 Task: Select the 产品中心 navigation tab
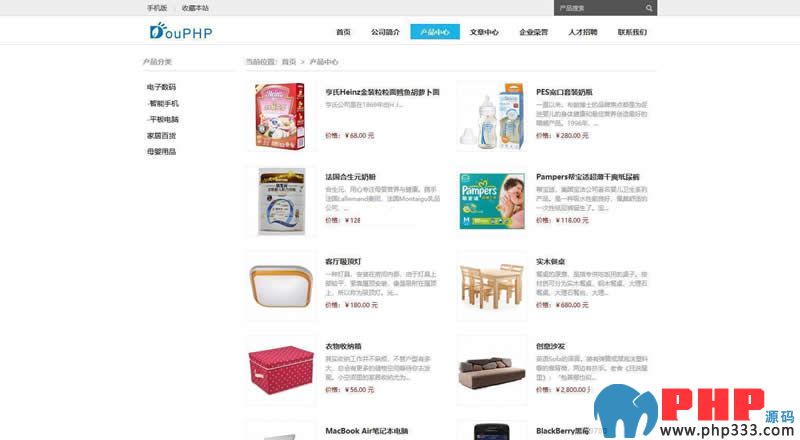click(x=435, y=32)
